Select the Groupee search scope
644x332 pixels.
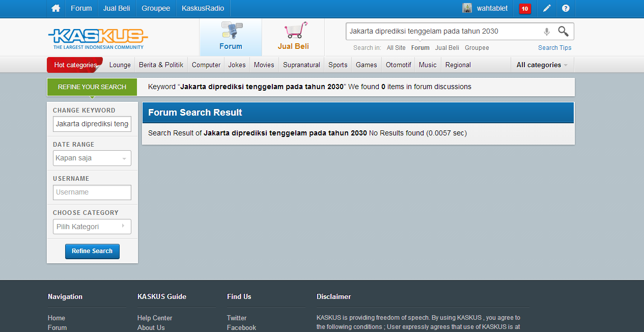pos(477,48)
